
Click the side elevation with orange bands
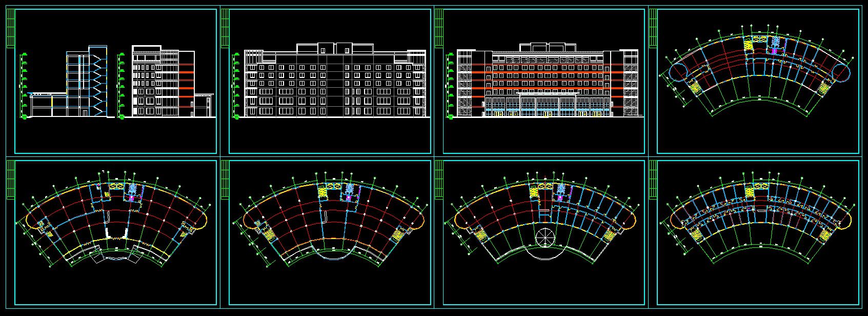(x=163, y=83)
